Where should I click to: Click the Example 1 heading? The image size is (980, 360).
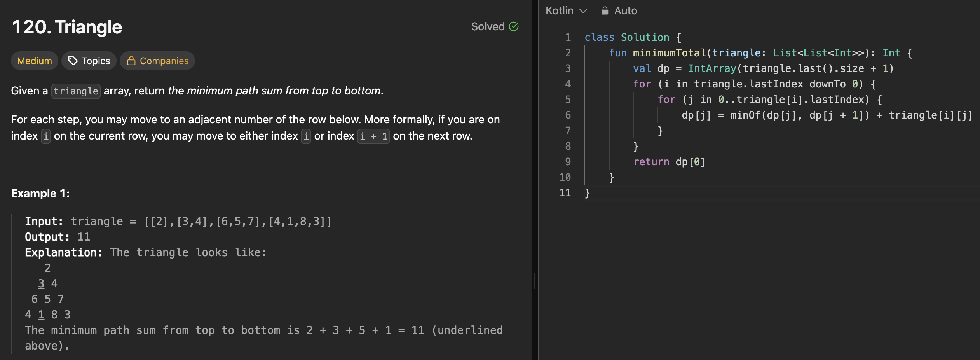point(40,193)
